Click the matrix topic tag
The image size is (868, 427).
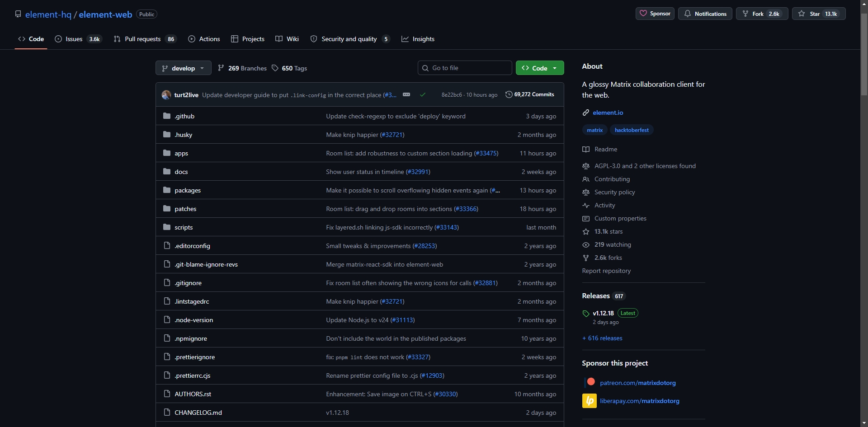[595, 130]
